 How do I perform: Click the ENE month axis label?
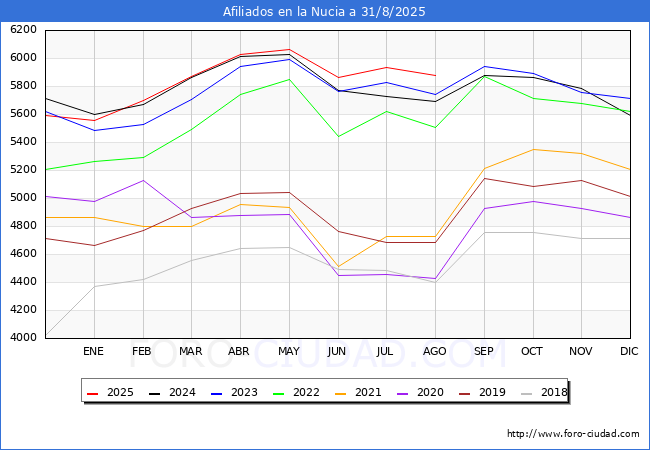(93, 351)
